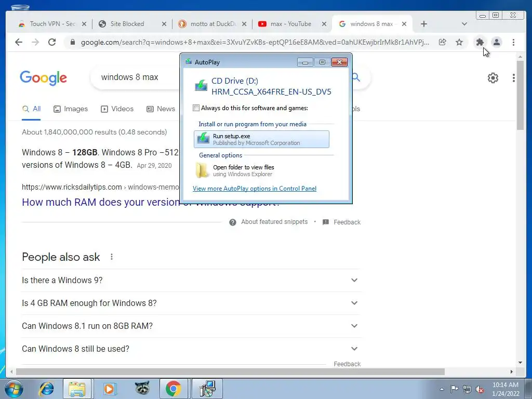Close the max - YouTube tab
Viewport: 532px width, 399px height.
coord(324,24)
